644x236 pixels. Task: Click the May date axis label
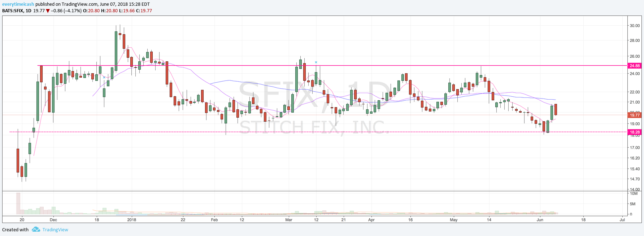tap(454, 220)
